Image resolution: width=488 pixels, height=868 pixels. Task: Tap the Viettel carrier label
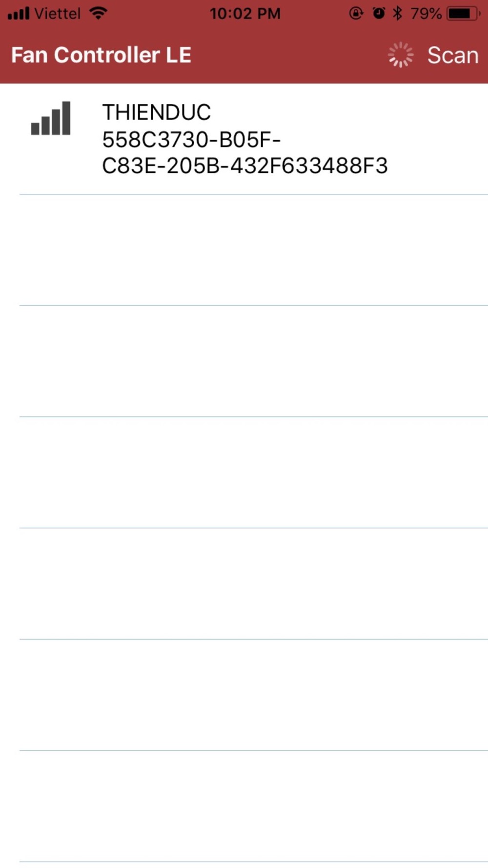click(x=58, y=13)
